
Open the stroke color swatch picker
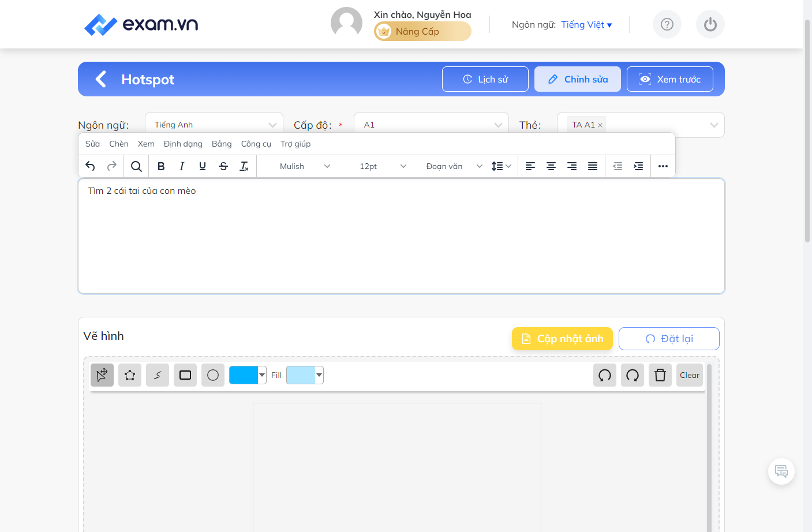click(248, 375)
